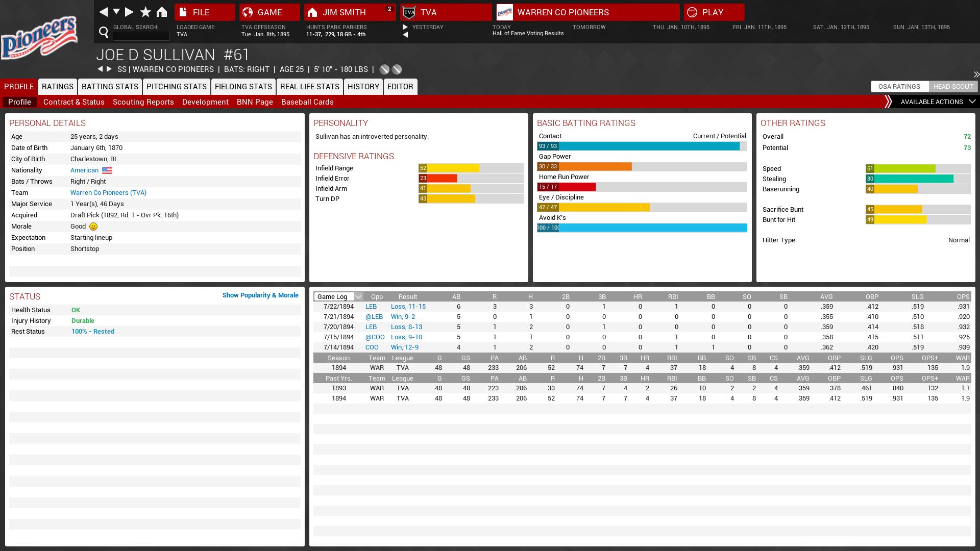
Task: Switch to the FIELDING STATS tab
Action: coord(243,87)
